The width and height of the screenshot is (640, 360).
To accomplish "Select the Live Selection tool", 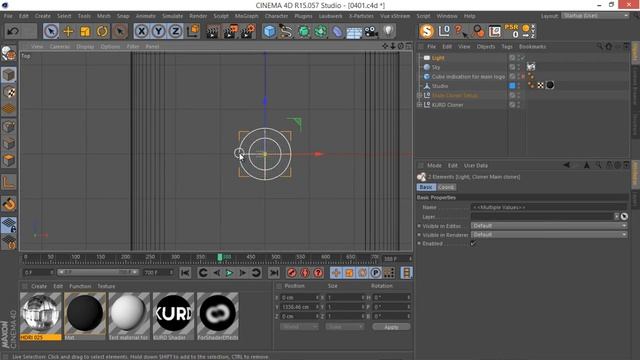I will tap(51, 31).
